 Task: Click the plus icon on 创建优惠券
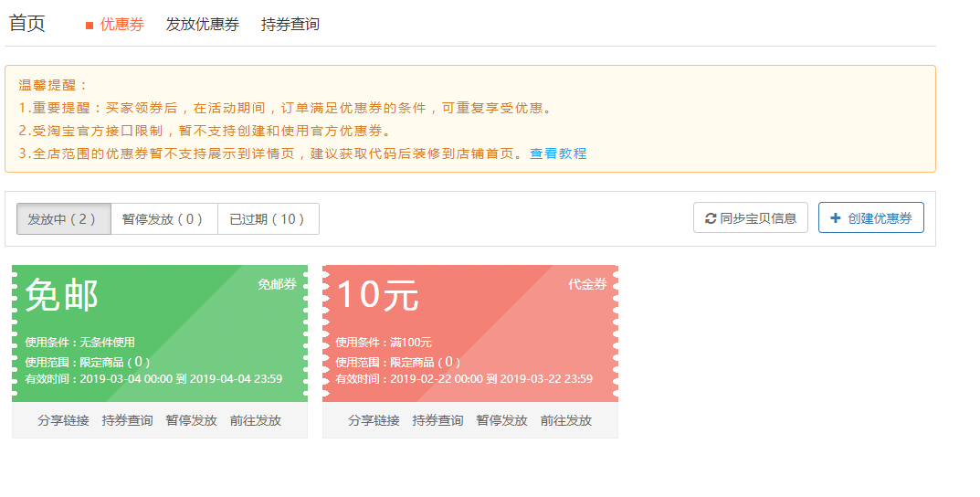coord(836,218)
